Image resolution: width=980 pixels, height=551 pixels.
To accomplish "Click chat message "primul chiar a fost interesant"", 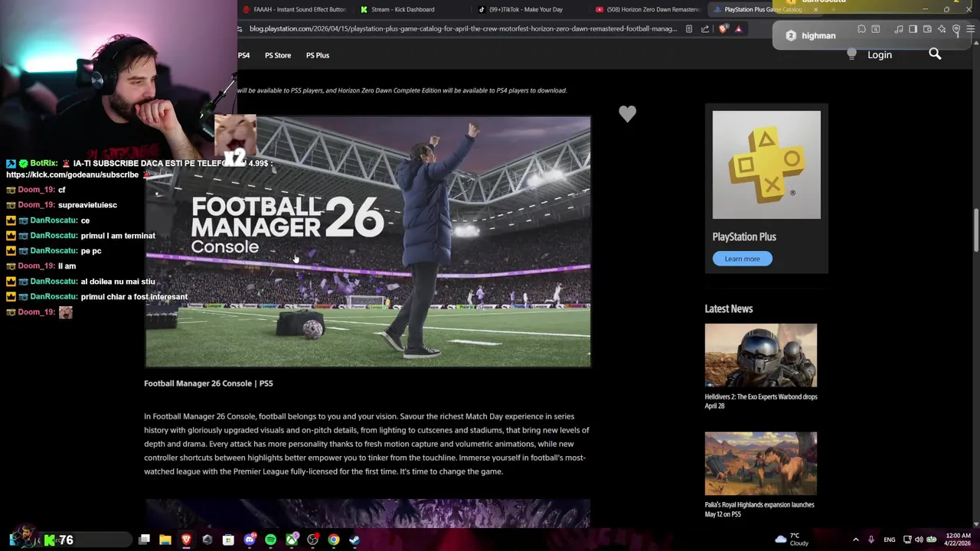I will point(134,296).
